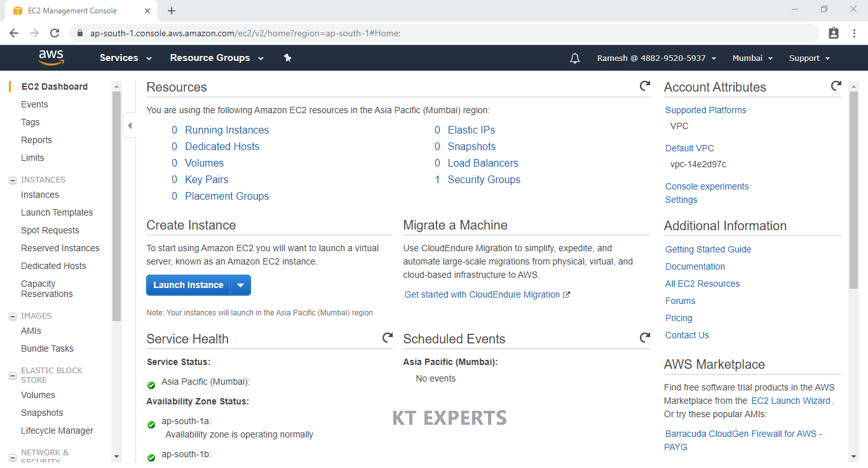Screen dimensions: 868x468
Task: Click the pushpin shortcut icon
Action: tap(287, 58)
